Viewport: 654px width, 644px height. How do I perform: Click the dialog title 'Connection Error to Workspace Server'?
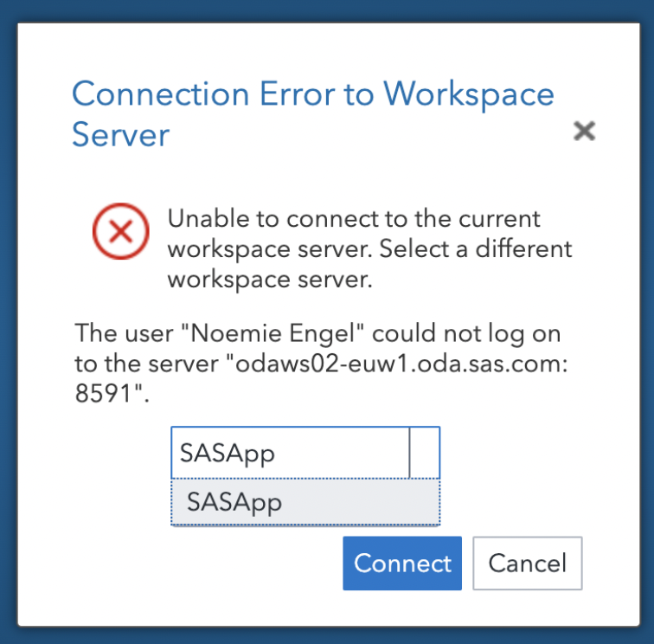tap(312, 113)
